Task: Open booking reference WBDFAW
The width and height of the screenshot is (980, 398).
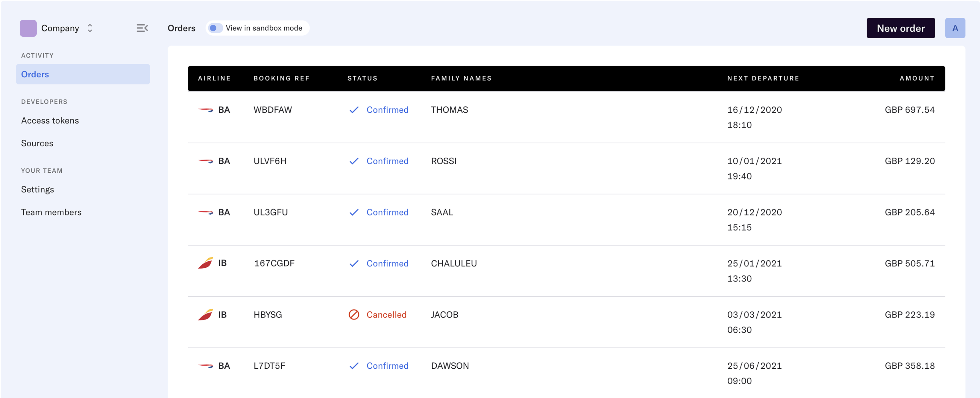Action: click(x=272, y=110)
